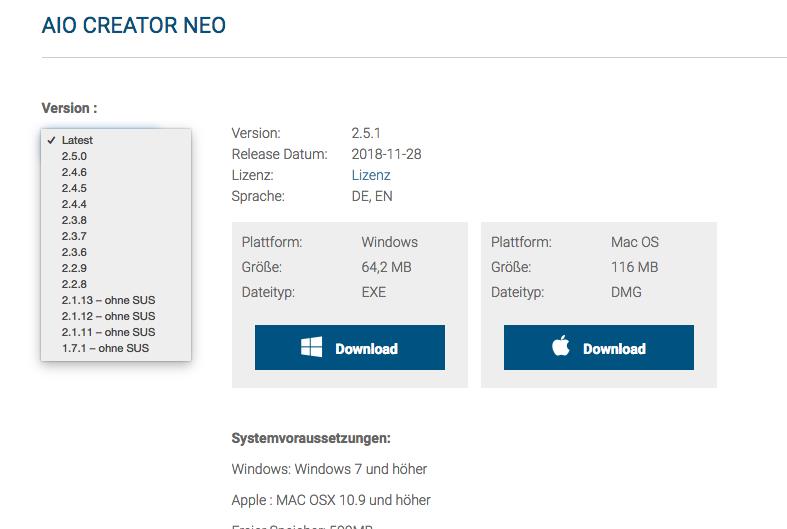This screenshot has height=529, width=787.
Task: Select version 2.3.6 entry
Action: tap(116, 252)
